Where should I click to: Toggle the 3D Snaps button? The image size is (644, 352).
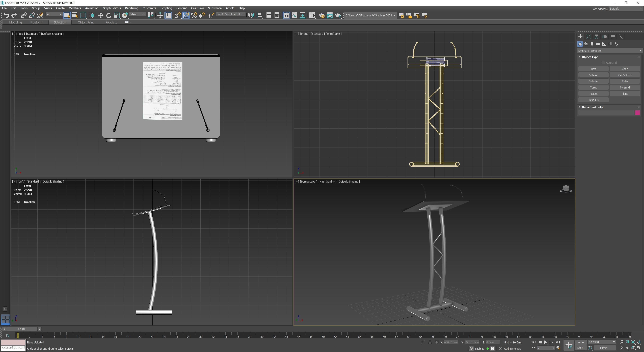click(177, 15)
